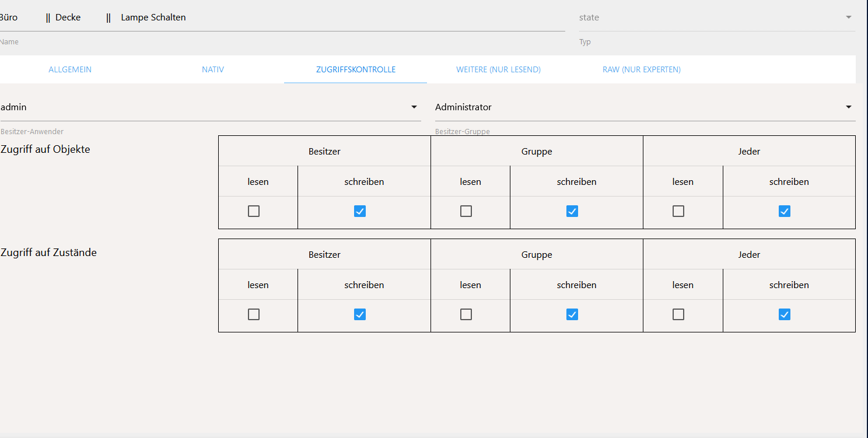This screenshot has height=438, width=868.
Task: Enable object read access for Gruppe
Action: [466, 211]
